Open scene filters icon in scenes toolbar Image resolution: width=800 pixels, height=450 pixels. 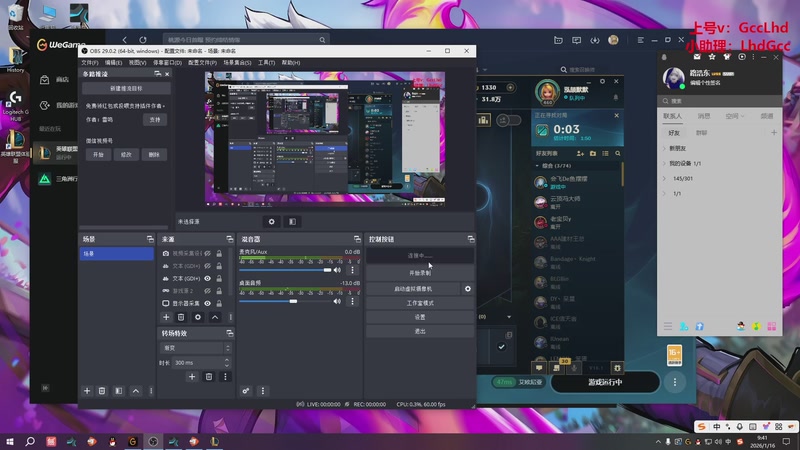119,391
